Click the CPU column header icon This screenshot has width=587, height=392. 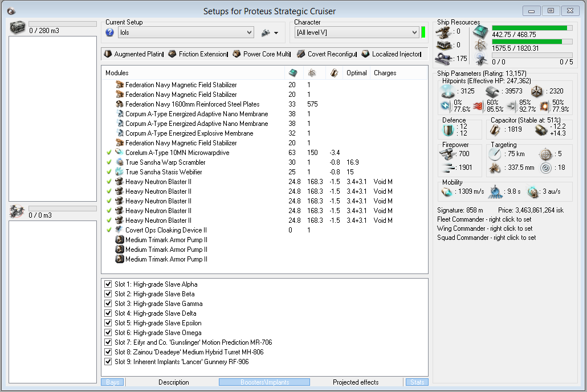(x=293, y=73)
